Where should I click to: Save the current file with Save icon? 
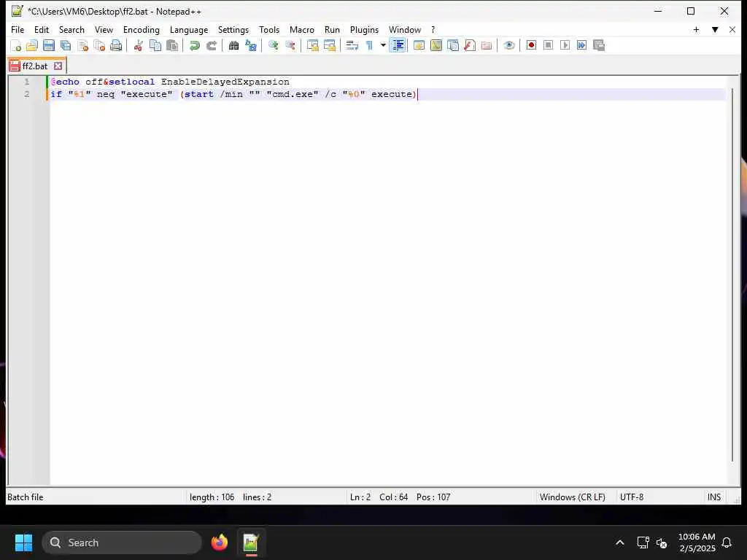pos(49,46)
